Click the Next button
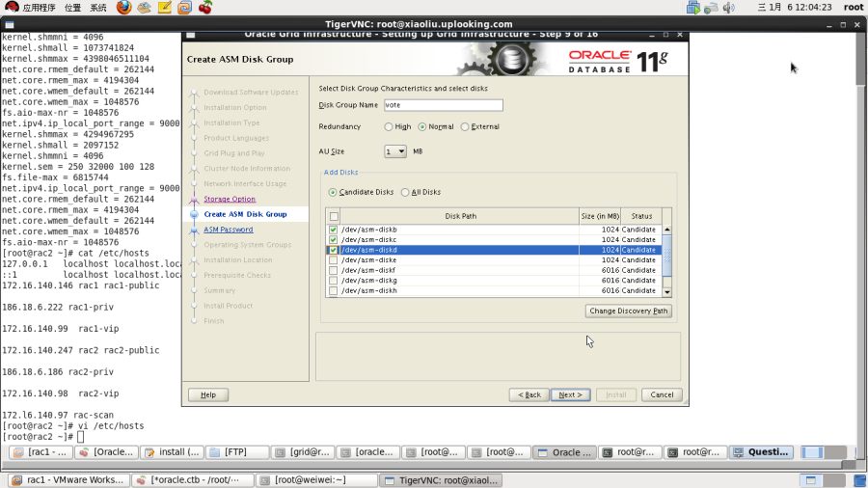This screenshot has width=868, height=488. pos(570,395)
